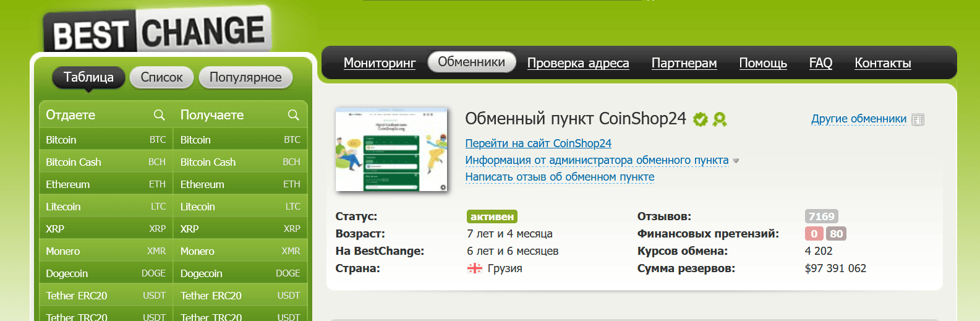980x321 pixels.
Task: Open Обменники menu item
Action: pyautogui.click(x=472, y=62)
